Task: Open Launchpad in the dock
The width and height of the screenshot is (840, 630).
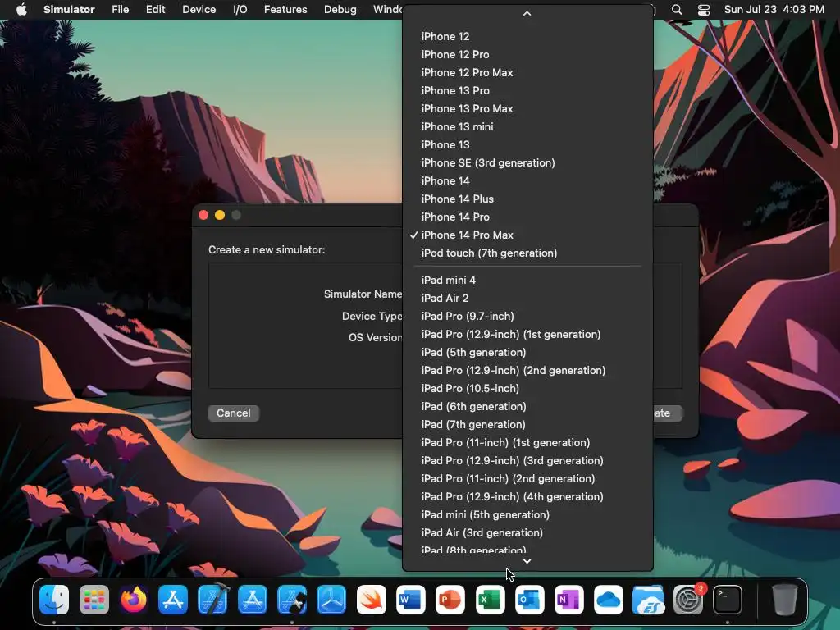Action: [x=94, y=600]
